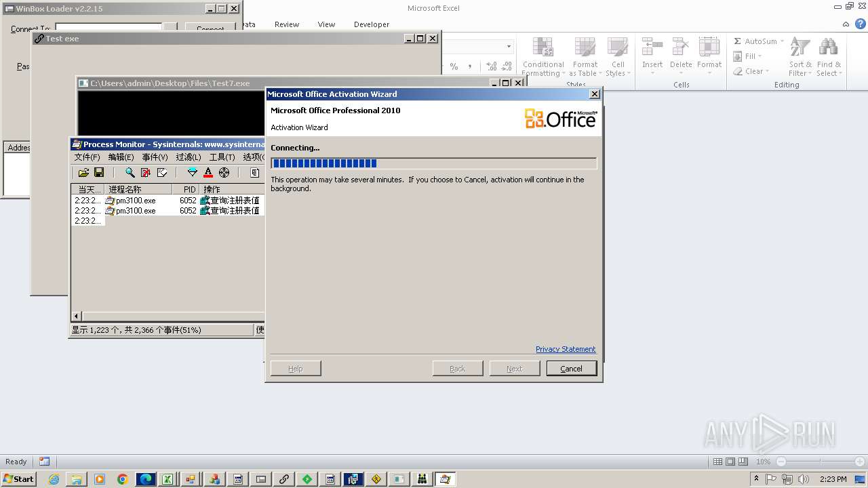Viewport: 868px width, 488px height.
Task: Click Delete cells icon in Excel ribbon
Action: (x=681, y=47)
